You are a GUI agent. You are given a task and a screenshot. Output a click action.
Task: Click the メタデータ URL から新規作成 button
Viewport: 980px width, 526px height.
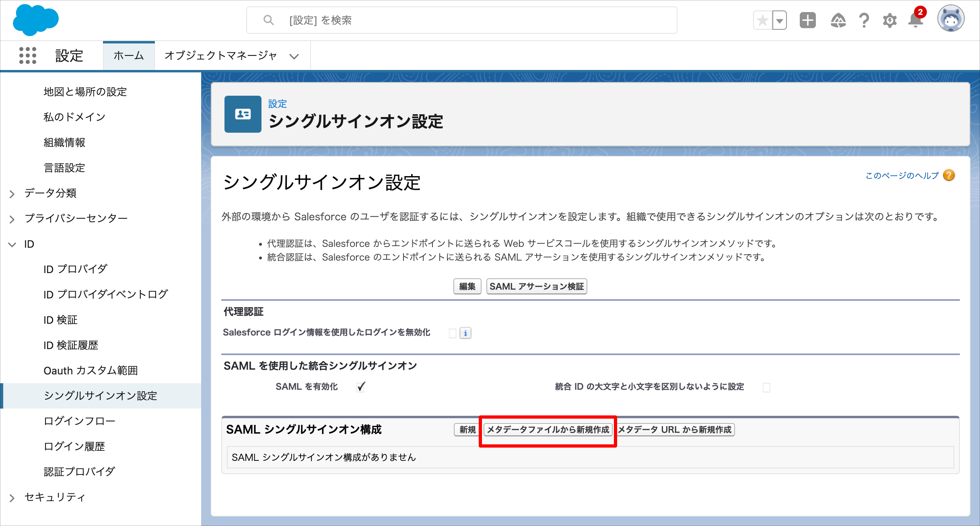[x=675, y=429]
